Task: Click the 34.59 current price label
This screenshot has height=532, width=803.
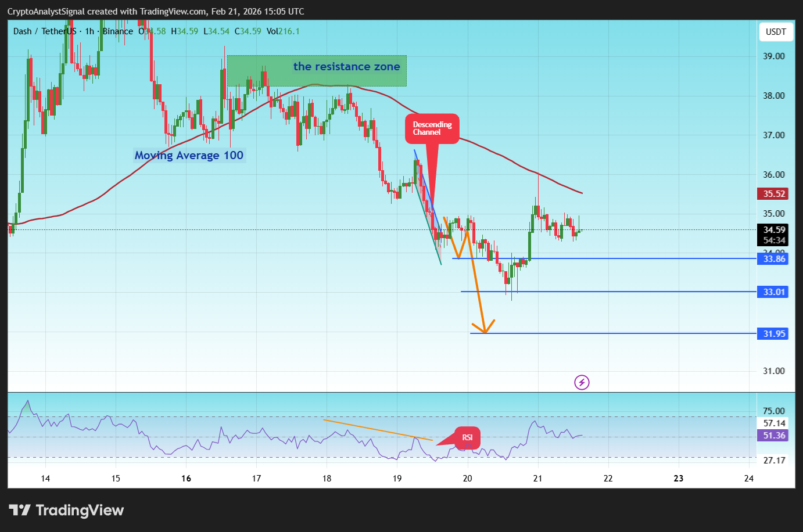Action: 773,230
